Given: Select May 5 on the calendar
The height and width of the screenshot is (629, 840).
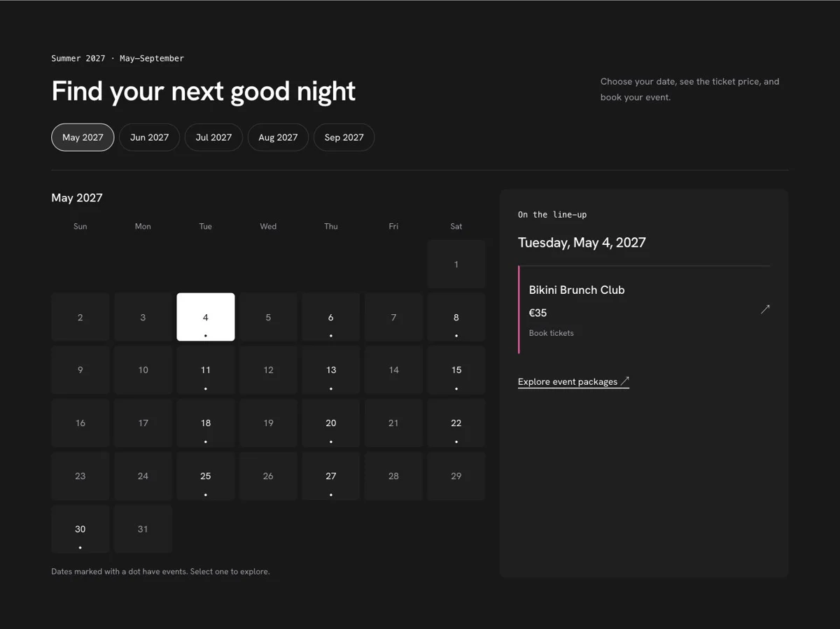Looking at the screenshot, I should [268, 317].
